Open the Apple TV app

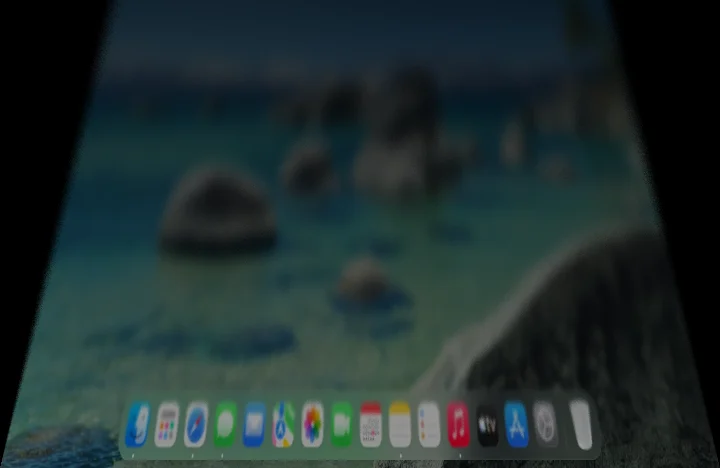(488, 424)
